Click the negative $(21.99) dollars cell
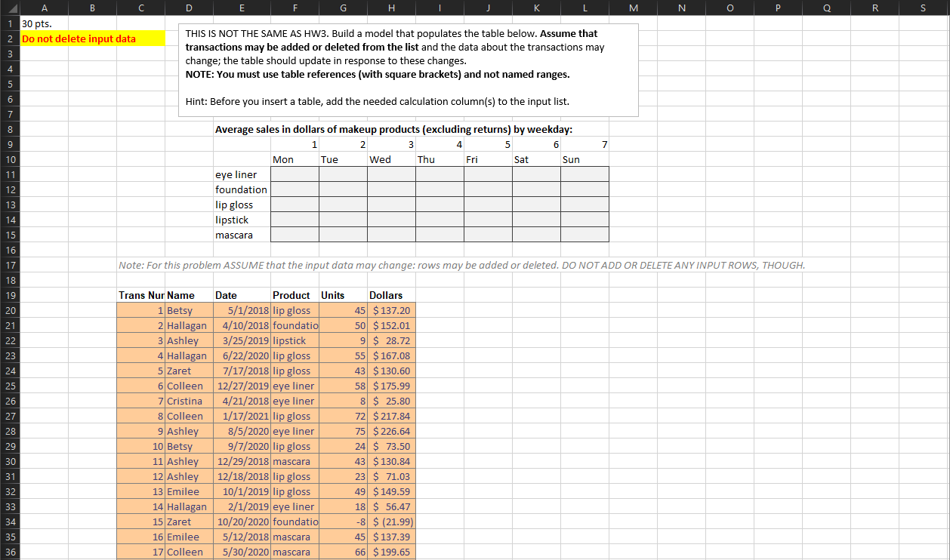Image resolution: width=950 pixels, height=560 pixels. click(391, 522)
